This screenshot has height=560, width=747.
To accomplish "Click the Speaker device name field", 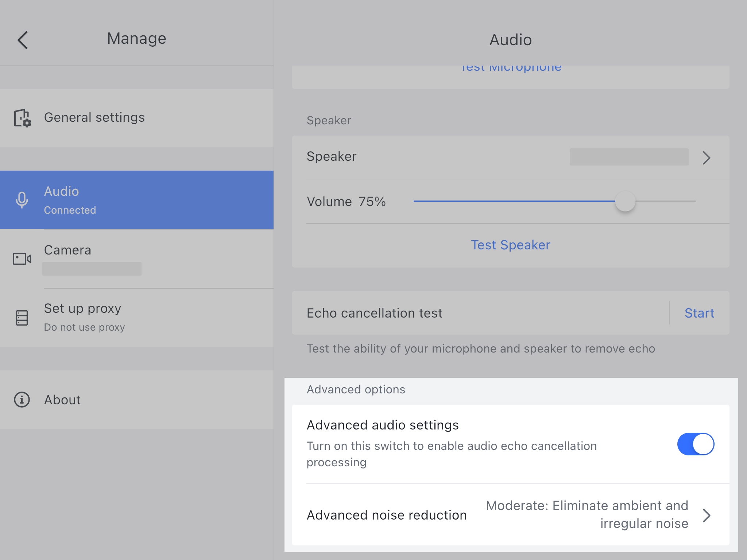I will pos(629,157).
